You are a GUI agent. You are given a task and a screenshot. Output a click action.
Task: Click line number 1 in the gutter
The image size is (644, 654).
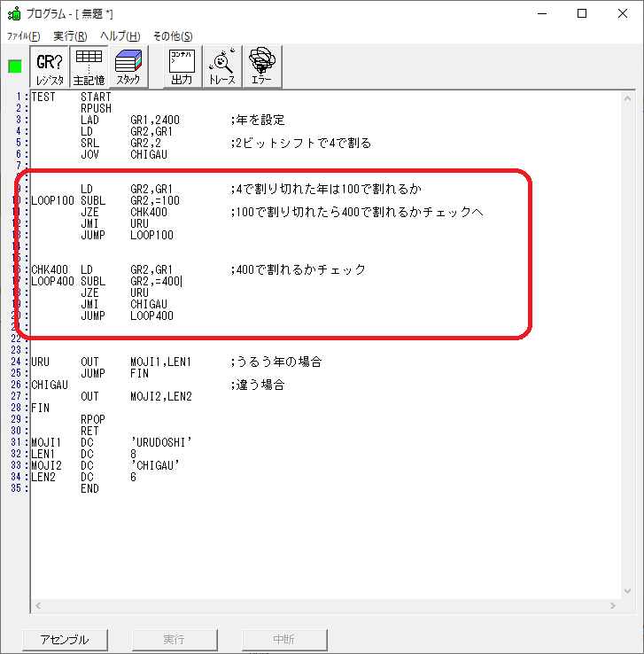[19, 97]
